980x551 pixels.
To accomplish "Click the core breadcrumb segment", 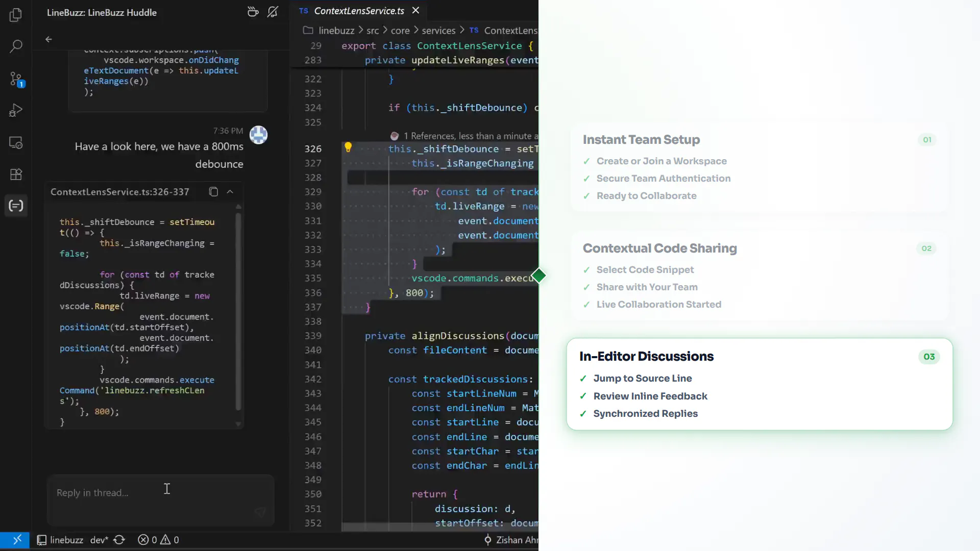I will click(400, 31).
